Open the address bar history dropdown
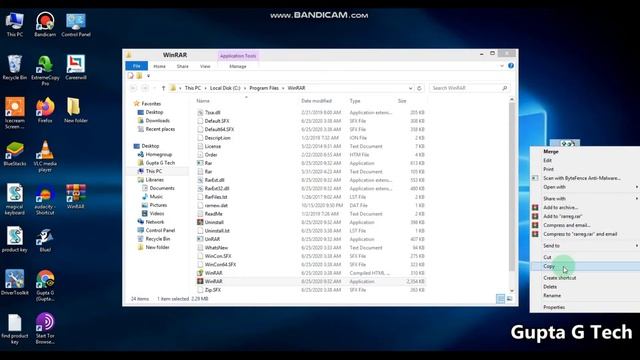640x360 pixels. (410, 88)
